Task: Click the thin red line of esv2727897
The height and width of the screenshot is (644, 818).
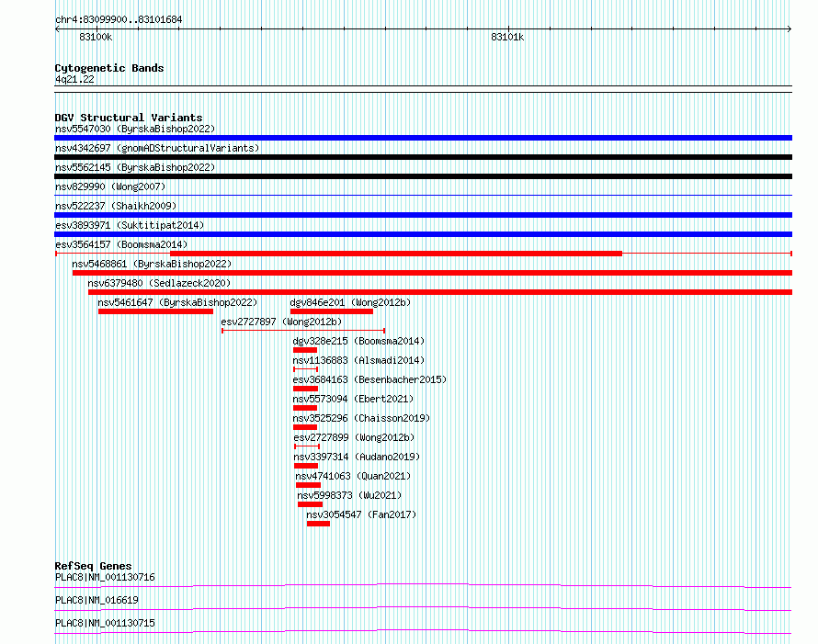Action: click(303, 331)
